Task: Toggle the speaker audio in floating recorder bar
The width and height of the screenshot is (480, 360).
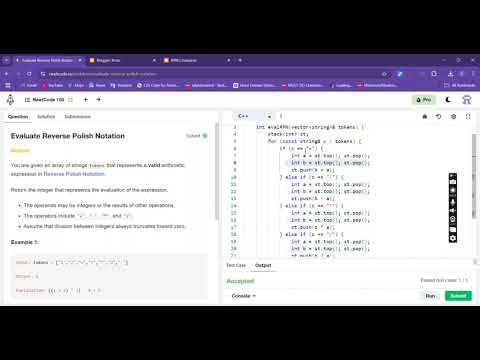Action: click(453, 211)
